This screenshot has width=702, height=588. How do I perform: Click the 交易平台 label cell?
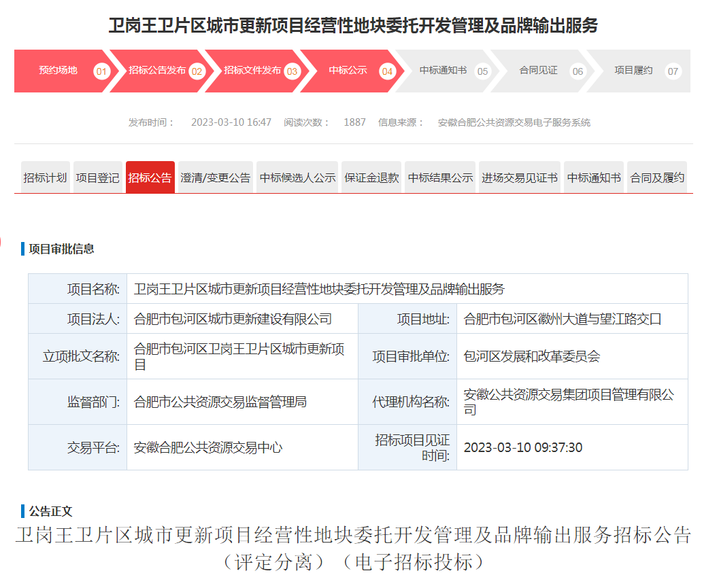tap(78, 447)
